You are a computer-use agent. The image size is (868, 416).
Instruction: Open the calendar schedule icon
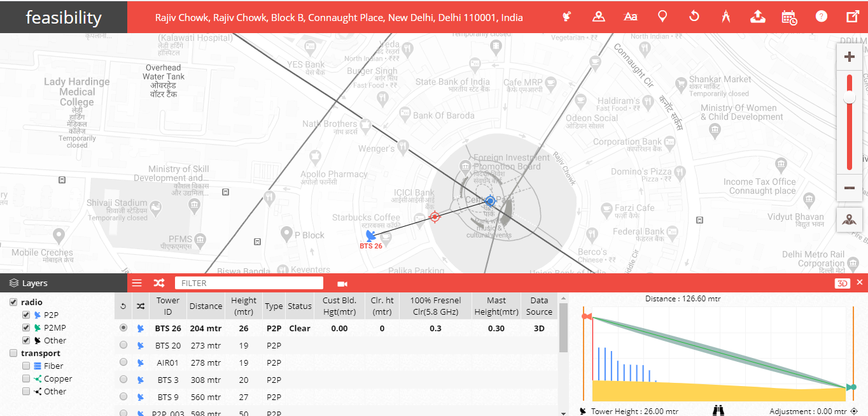coord(790,17)
